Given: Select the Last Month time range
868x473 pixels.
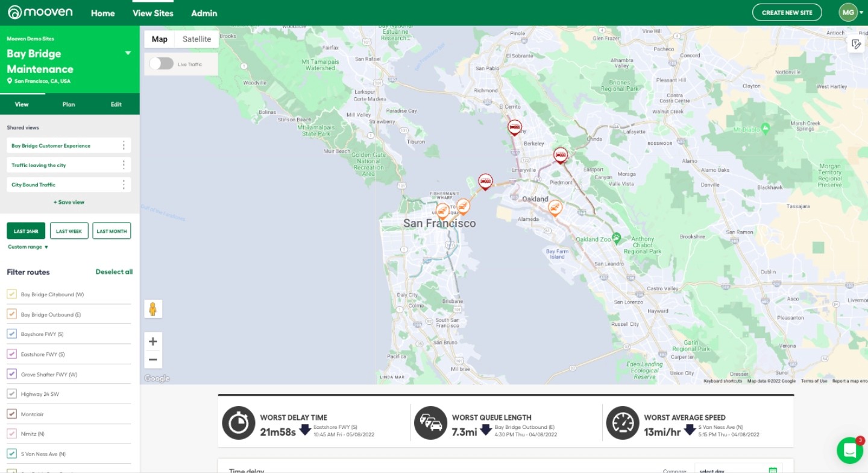Looking at the screenshot, I should tap(112, 231).
